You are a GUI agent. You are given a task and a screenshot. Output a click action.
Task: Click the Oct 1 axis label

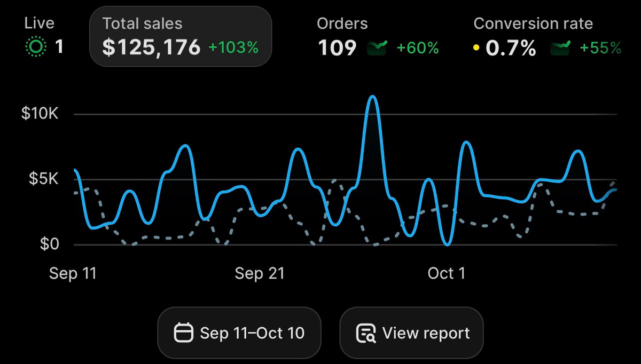[x=447, y=274]
